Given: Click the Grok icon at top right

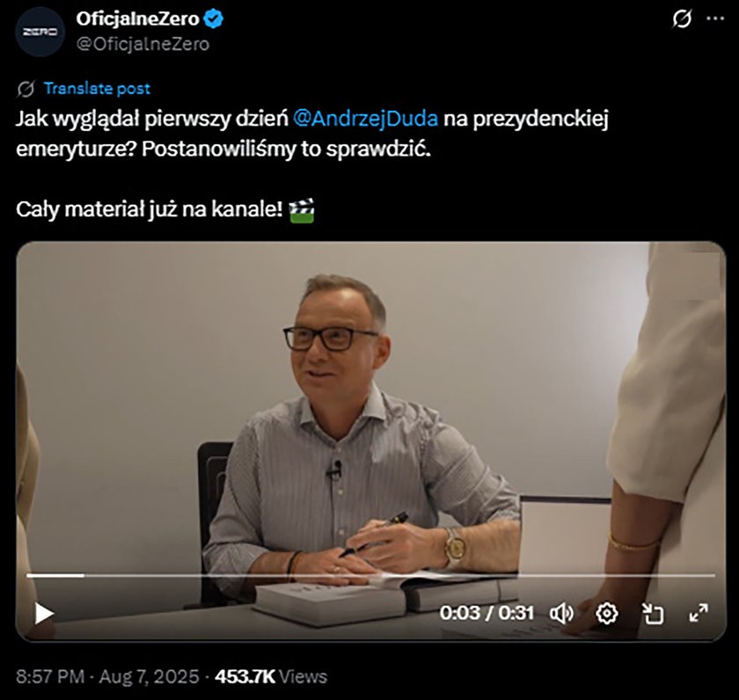Looking at the screenshot, I should [x=682, y=18].
